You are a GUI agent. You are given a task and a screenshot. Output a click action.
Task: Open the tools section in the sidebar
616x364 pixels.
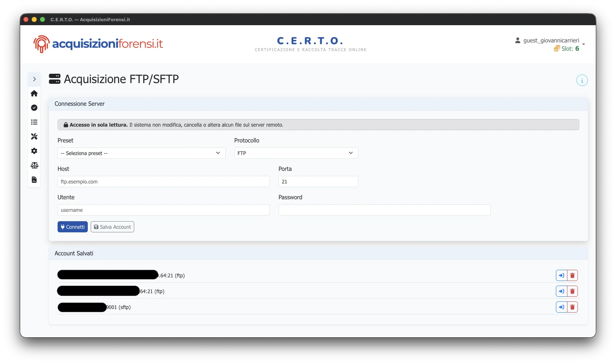coord(34,136)
